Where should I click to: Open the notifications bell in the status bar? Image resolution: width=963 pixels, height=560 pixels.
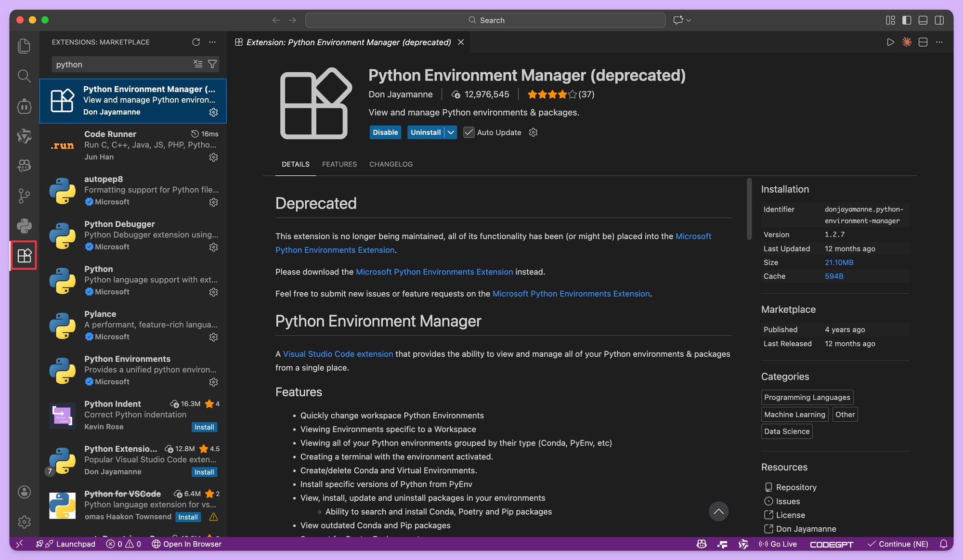click(943, 544)
